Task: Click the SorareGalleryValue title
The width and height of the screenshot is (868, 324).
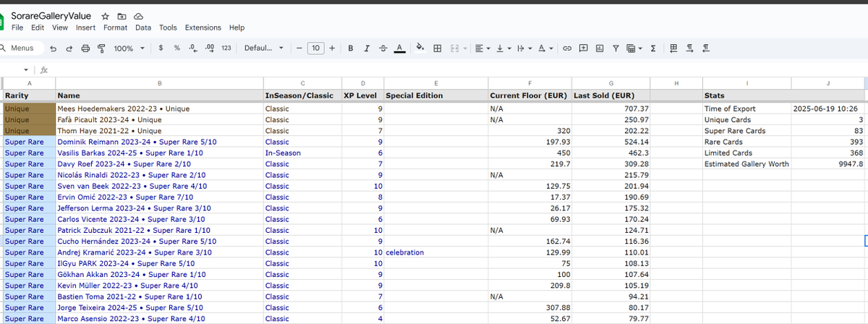Action: (x=52, y=15)
